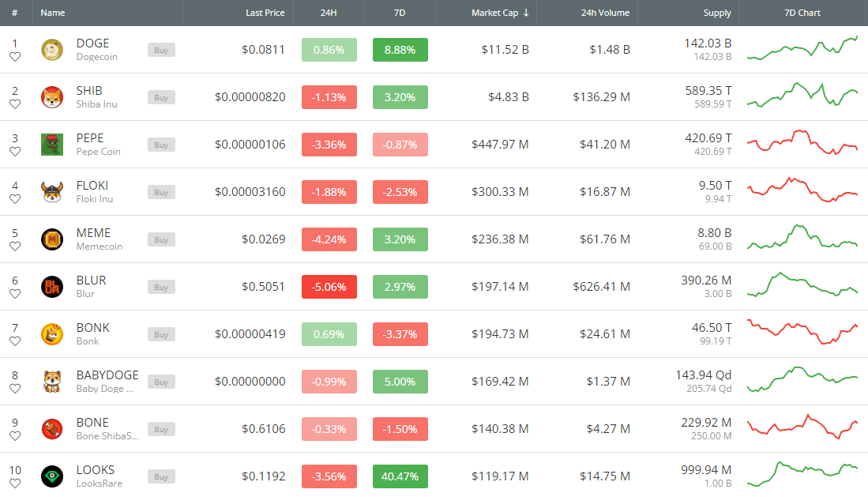
Task: Click the 40.47% 7D change badge
Action: (x=400, y=476)
